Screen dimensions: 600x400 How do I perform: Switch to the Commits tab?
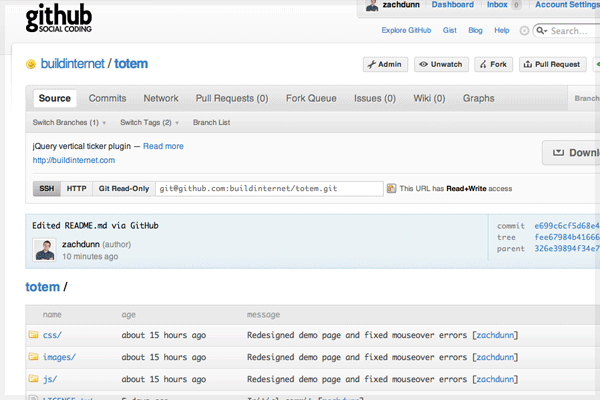tap(107, 98)
